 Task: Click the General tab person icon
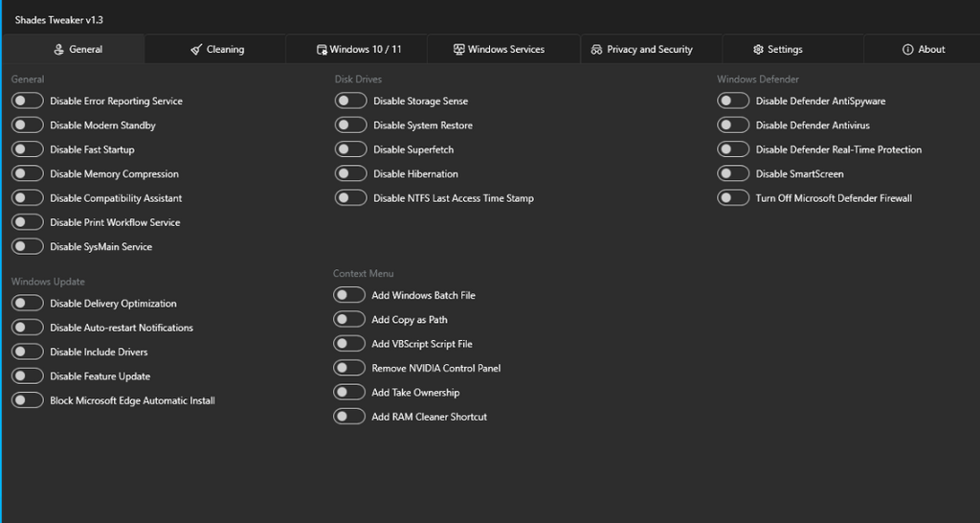click(x=58, y=50)
